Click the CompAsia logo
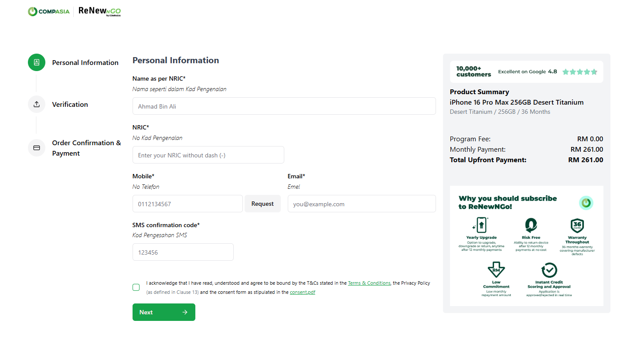 click(x=48, y=11)
